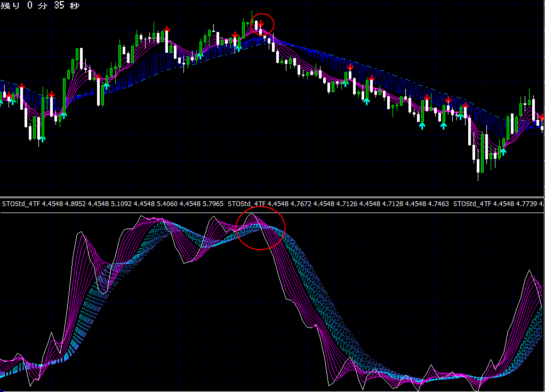Image resolution: width=545 pixels, height=392 pixels.
Task: Click the indicator value 4.8952
Action: [75, 204]
